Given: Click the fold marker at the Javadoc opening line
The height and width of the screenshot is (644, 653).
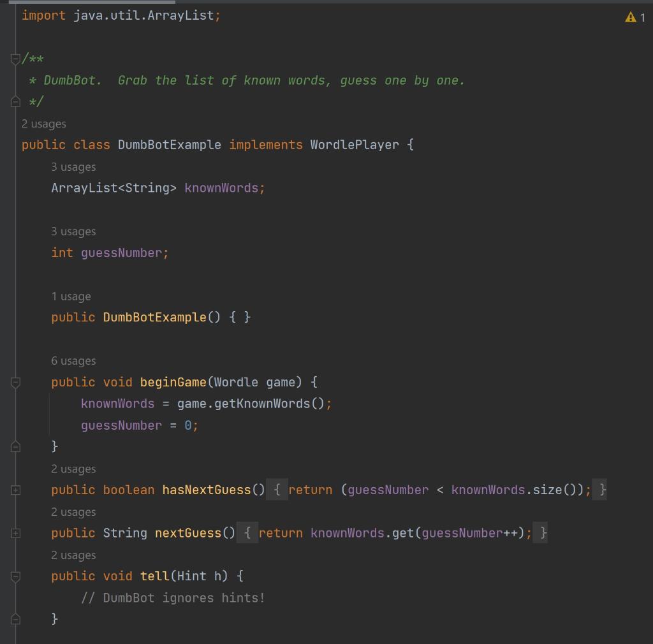Looking at the screenshot, I should (14, 57).
